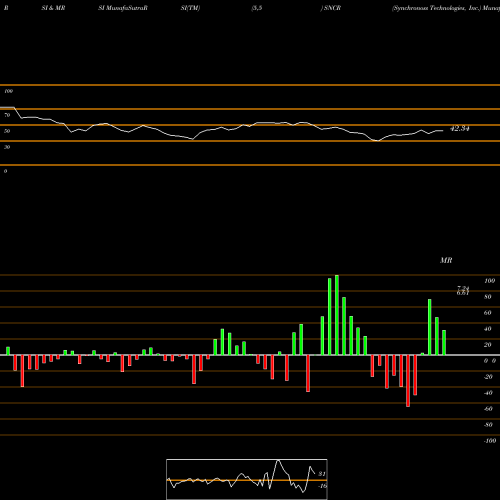500x500 pixels.
Task: Click the ') SNCR' ticker label
Action: point(331,8)
